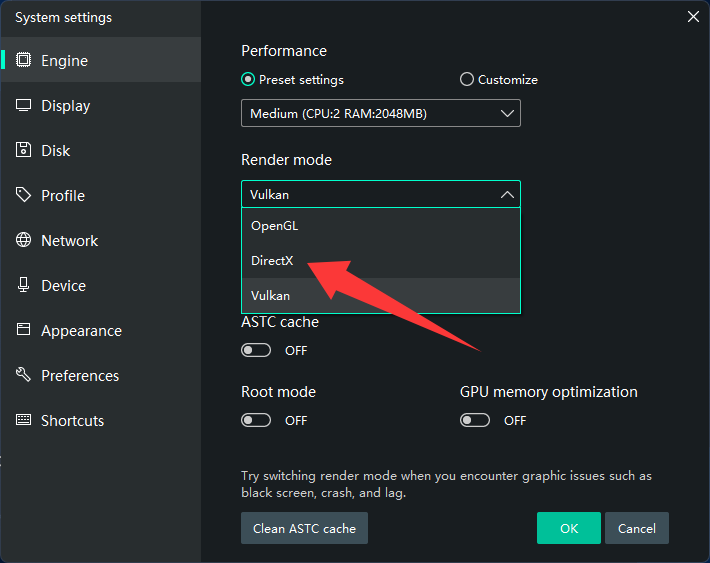The width and height of the screenshot is (710, 563).
Task: Click the Disk save icon
Action: (24, 150)
